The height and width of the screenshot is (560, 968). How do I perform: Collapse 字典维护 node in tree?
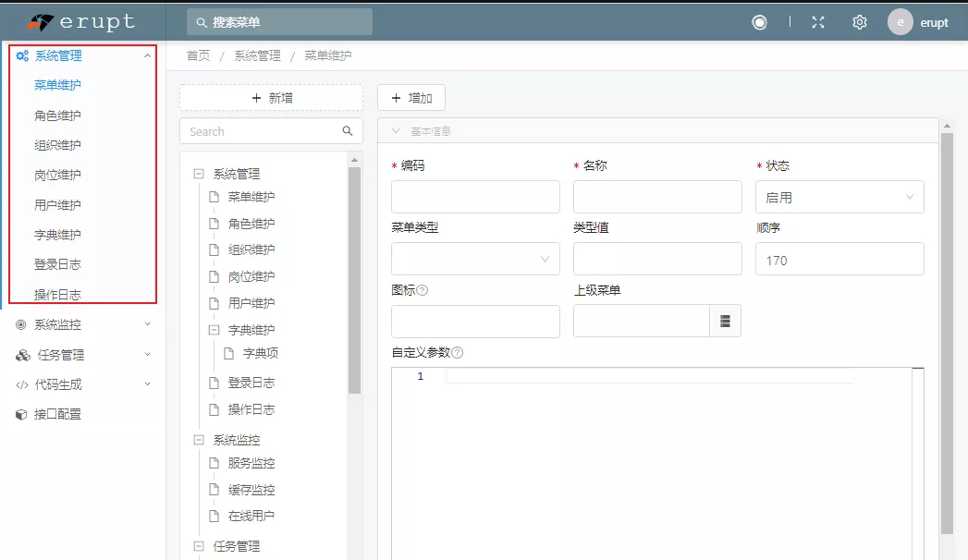[214, 330]
